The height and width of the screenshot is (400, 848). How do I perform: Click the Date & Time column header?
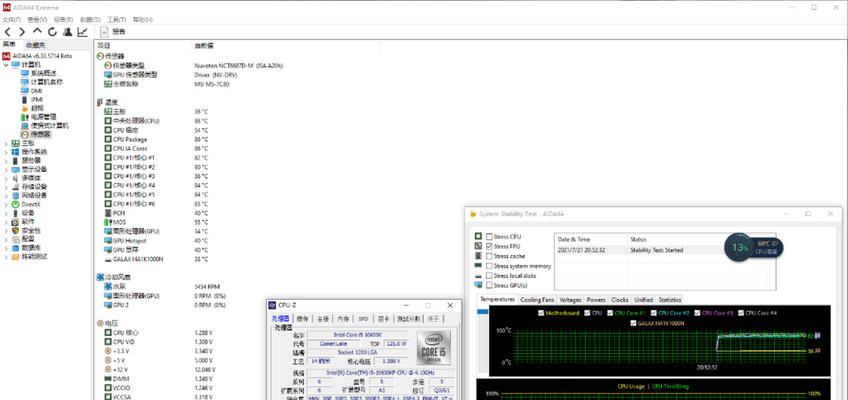(x=574, y=239)
